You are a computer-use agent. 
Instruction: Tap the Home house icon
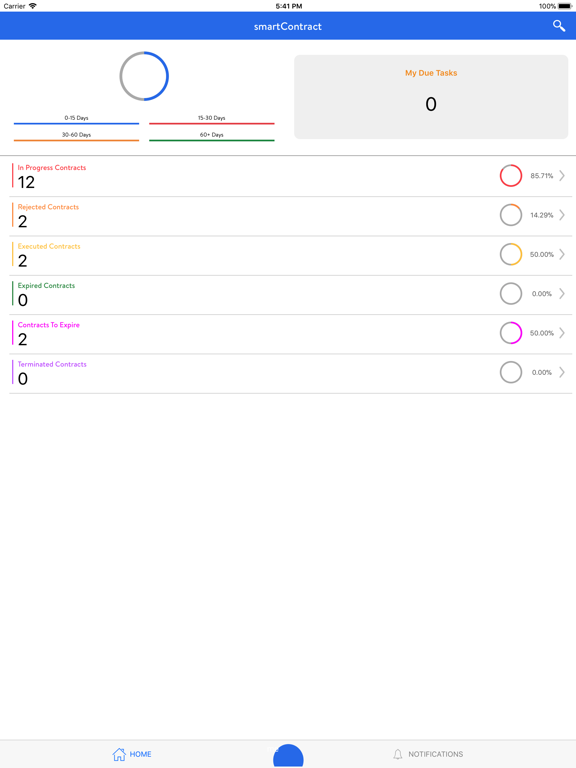119,754
